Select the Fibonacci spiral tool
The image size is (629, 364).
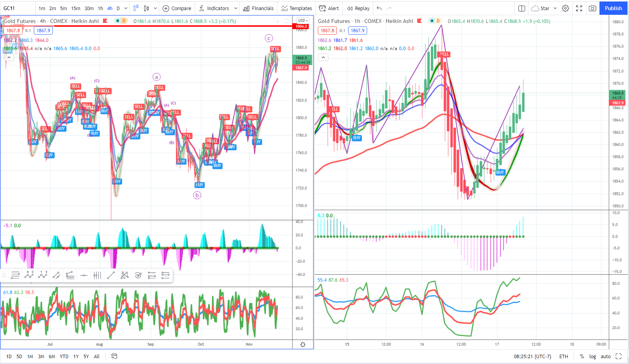138,275
